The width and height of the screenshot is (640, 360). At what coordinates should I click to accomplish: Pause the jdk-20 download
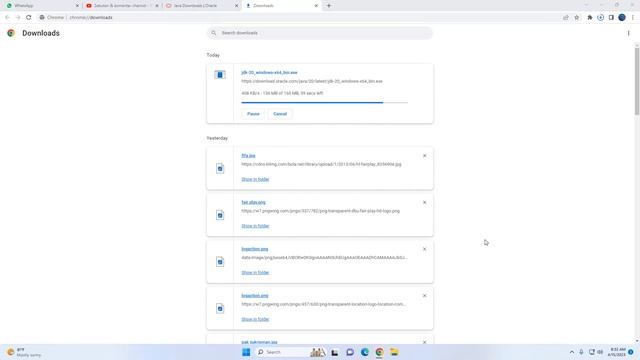tap(253, 114)
